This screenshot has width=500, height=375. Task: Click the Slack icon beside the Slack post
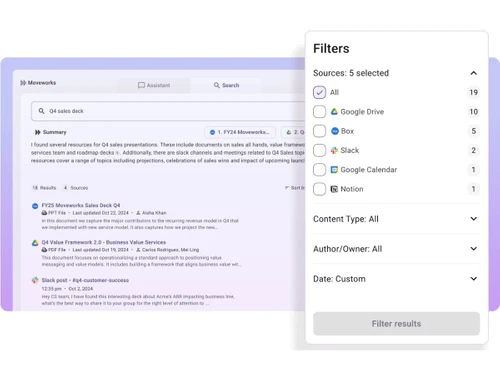[35, 280]
